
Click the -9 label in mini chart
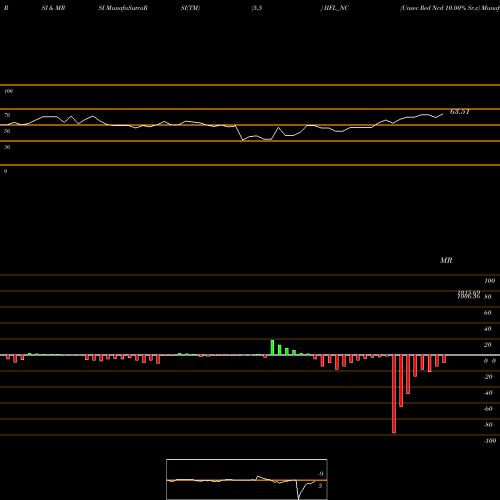pos(320,474)
